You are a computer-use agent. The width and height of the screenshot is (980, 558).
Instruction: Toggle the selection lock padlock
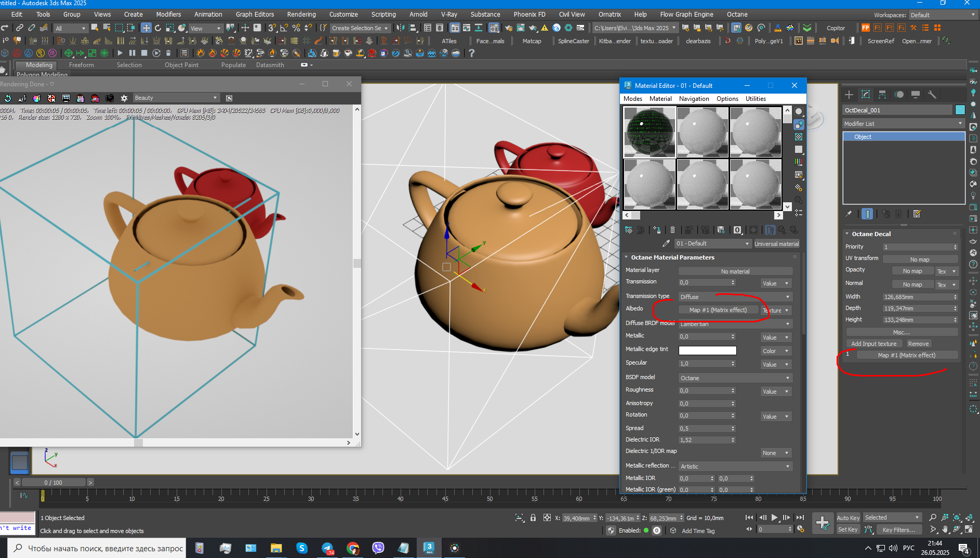[x=533, y=518]
